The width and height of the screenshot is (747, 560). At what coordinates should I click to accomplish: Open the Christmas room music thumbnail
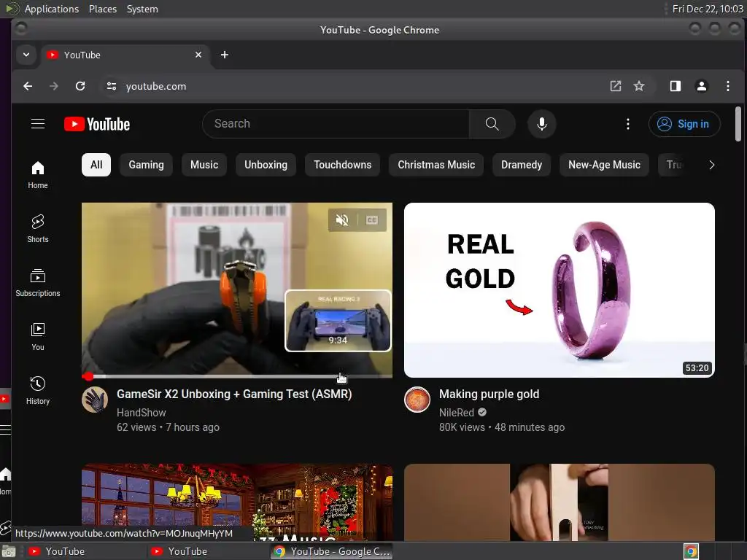click(237, 502)
